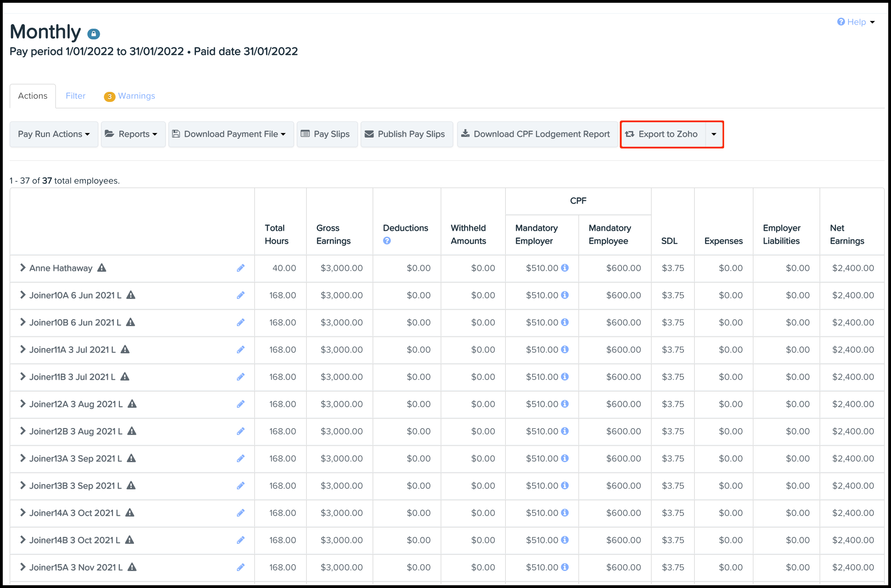Expand the Joiner10A 6 Jun 2021 L row
891x588 pixels.
[x=22, y=295]
